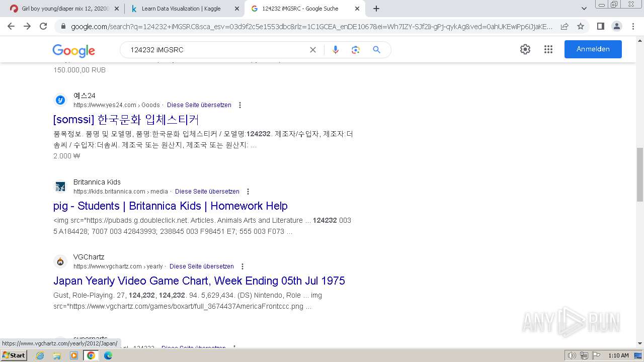
Task: Go back to the previous page
Action: (11, 26)
